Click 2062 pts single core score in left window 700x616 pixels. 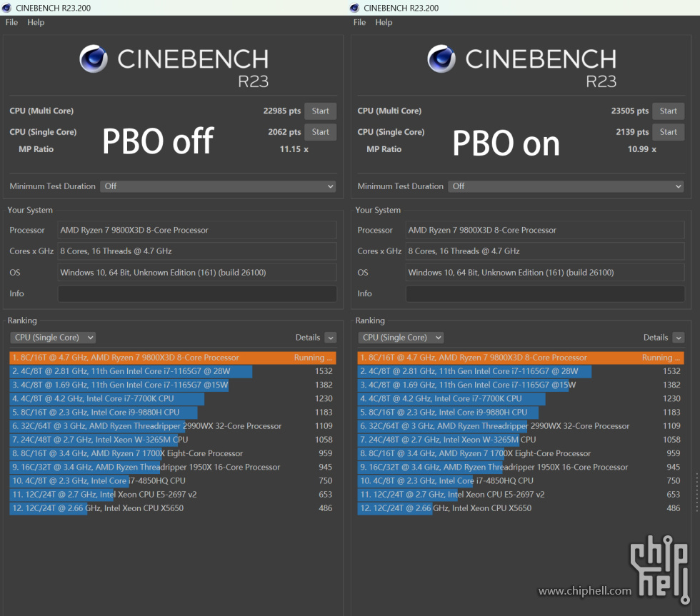[x=284, y=132]
